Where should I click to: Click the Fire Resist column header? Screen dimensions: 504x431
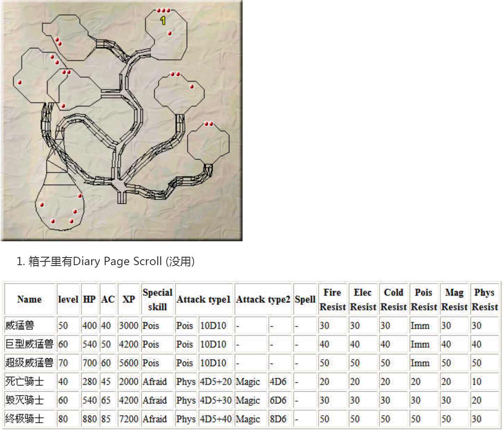pos(332,299)
